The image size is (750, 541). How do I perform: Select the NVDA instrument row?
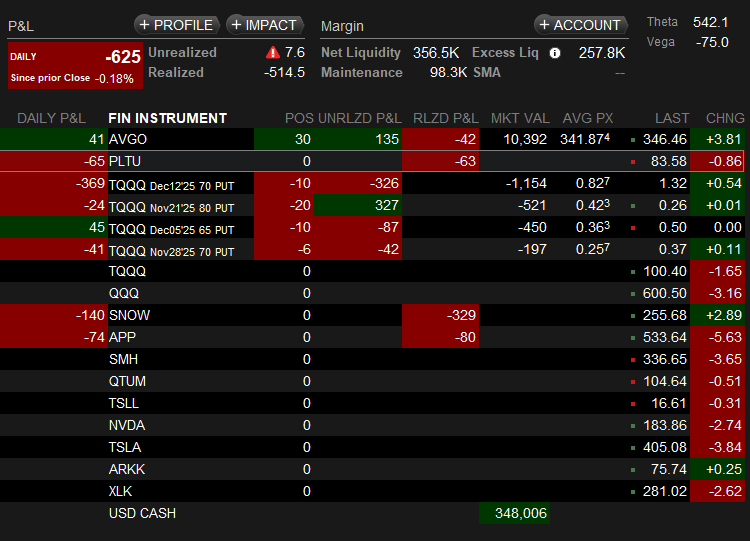click(372, 425)
